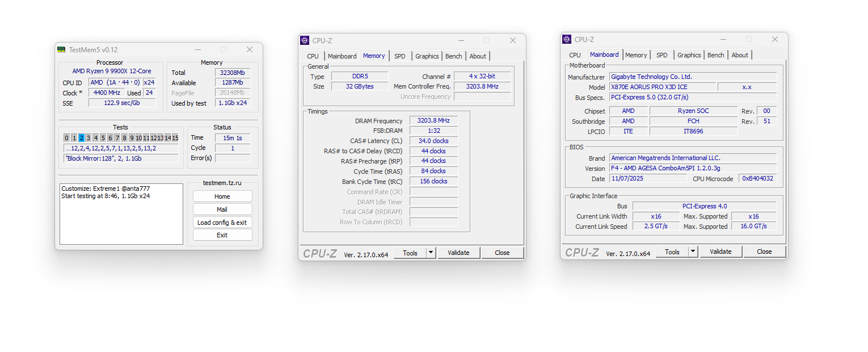Minimize the TestMem5 window

click(197, 49)
